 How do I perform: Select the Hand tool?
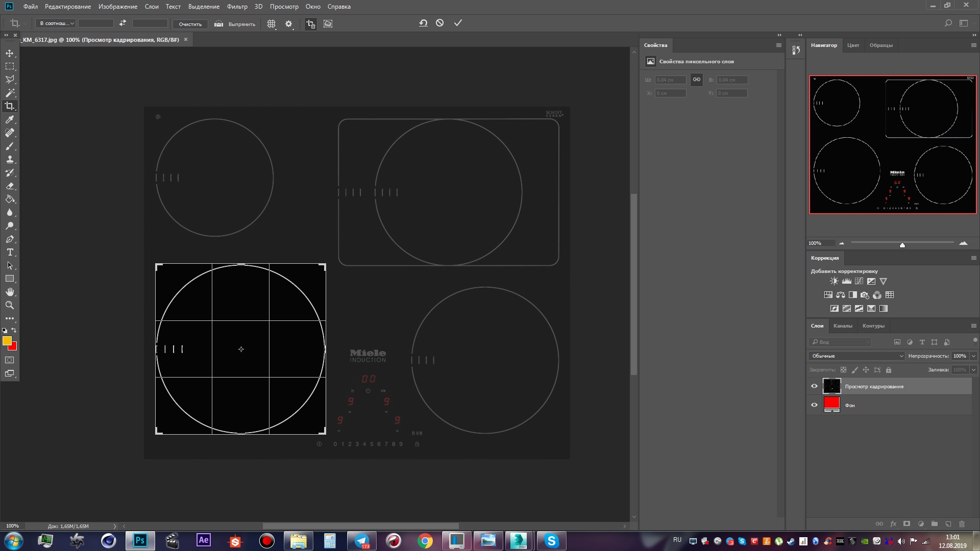(10, 292)
